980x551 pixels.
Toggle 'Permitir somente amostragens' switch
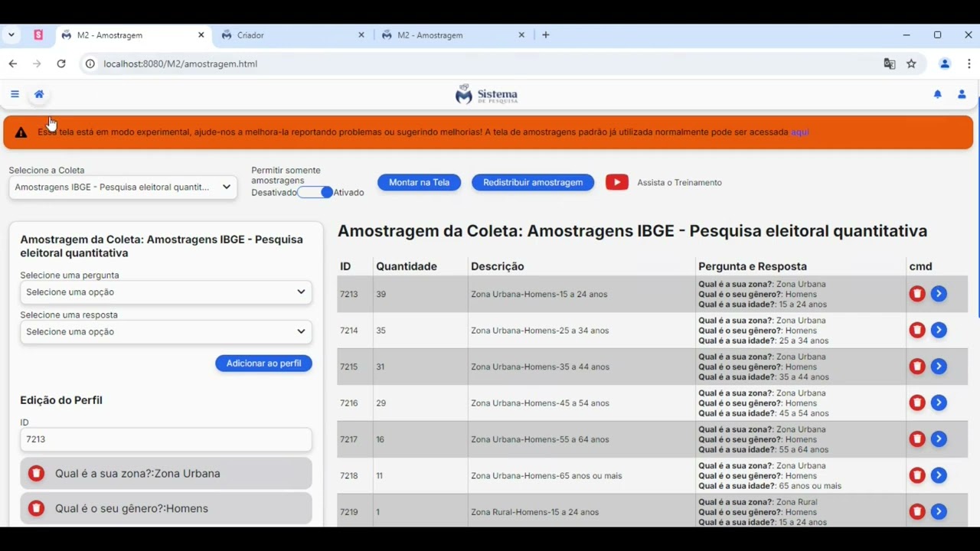[316, 192]
